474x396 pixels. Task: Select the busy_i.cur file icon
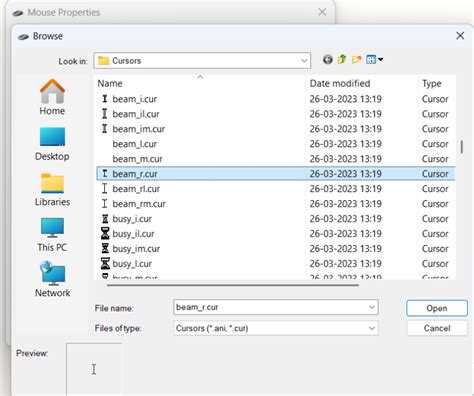(105, 219)
